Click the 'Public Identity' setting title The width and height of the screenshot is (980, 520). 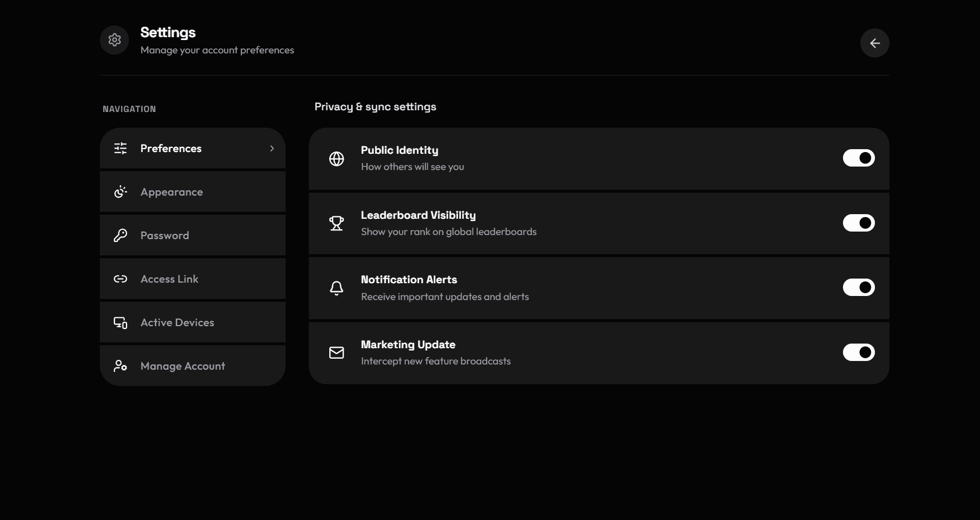tap(399, 150)
